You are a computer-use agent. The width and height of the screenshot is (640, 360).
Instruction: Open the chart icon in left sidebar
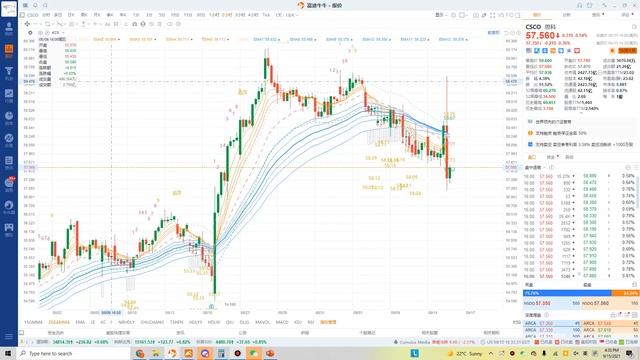[9, 94]
